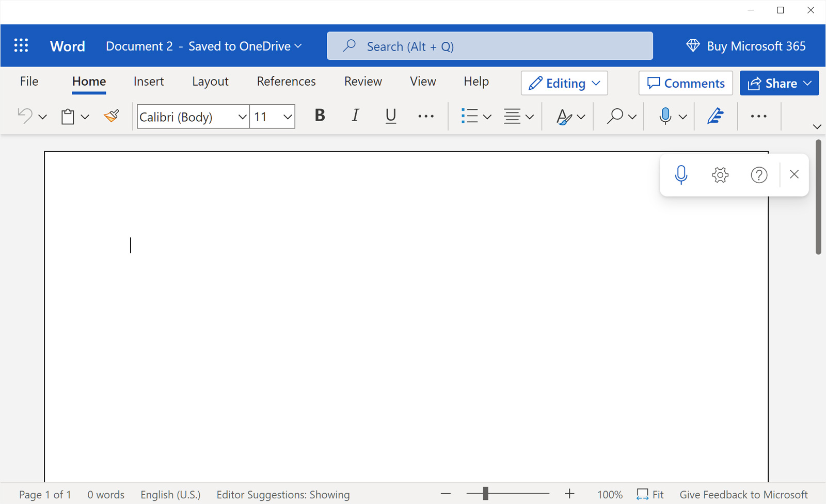The height and width of the screenshot is (504, 826).
Task: Expand the Undo dropdown arrow
Action: [x=43, y=117]
